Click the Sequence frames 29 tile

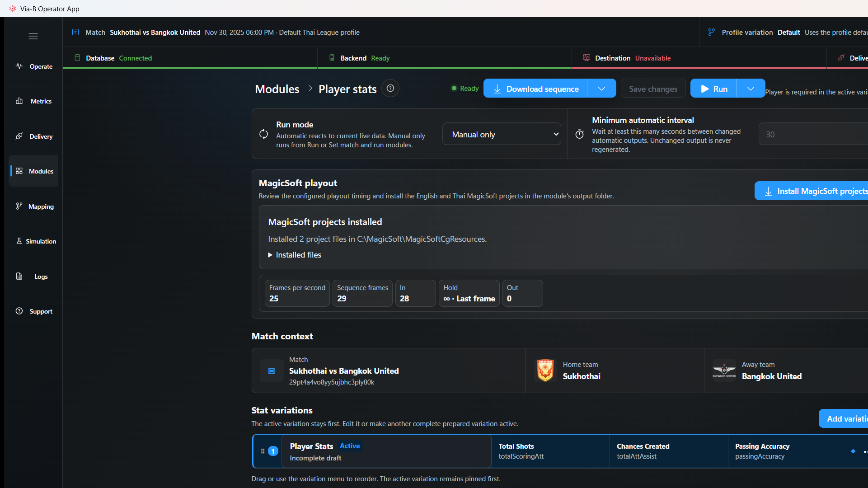(362, 293)
